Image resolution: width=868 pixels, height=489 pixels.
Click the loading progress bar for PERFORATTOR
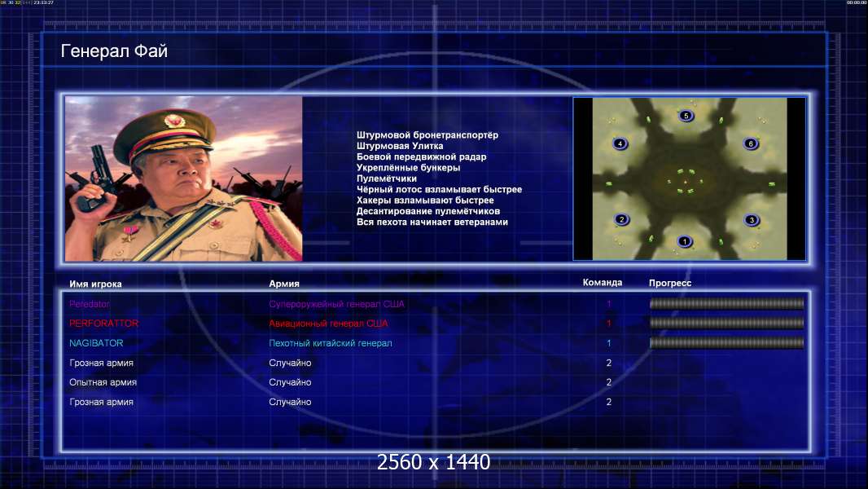pyautogui.click(x=726, y=323)
